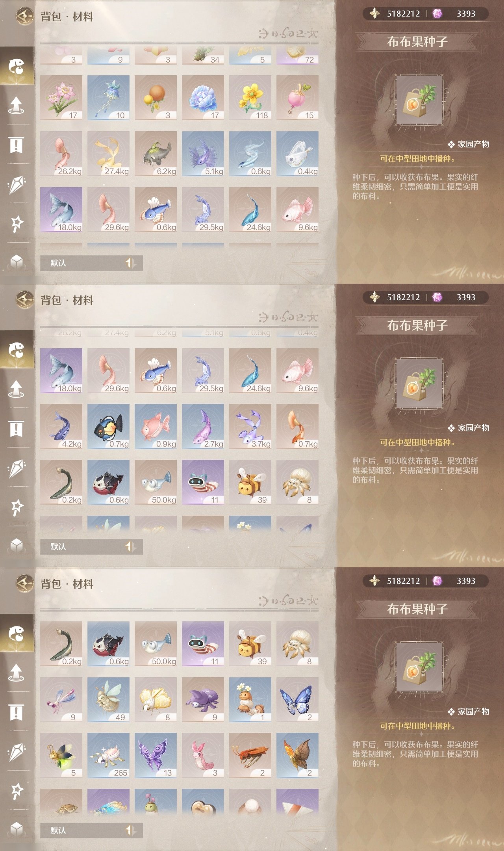This screenshot has width=504, height=851.
Task: Choose the white beetle with count 265
Action: pyautogui.click(x=108, y=755)
